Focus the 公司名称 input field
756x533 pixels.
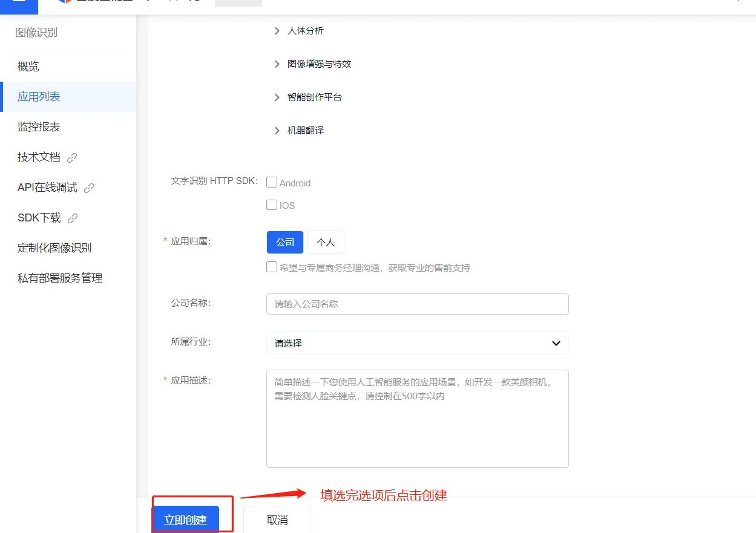(x=418, y=304)
